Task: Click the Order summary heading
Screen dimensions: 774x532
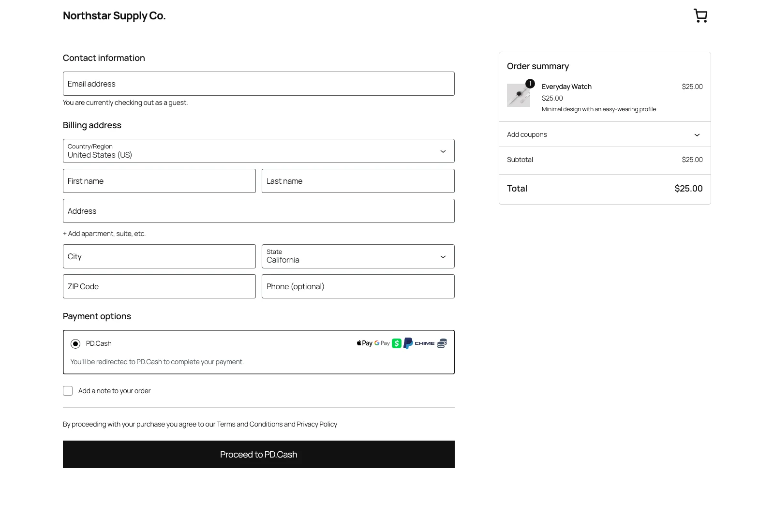Action: 538,66
